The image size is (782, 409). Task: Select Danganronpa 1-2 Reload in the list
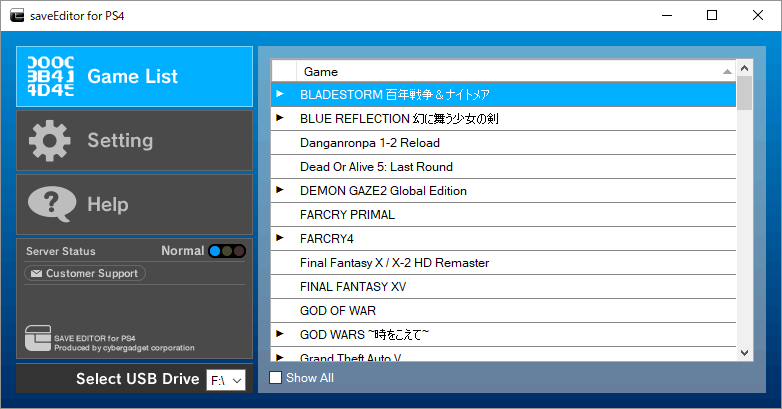[x=370, y=143]
